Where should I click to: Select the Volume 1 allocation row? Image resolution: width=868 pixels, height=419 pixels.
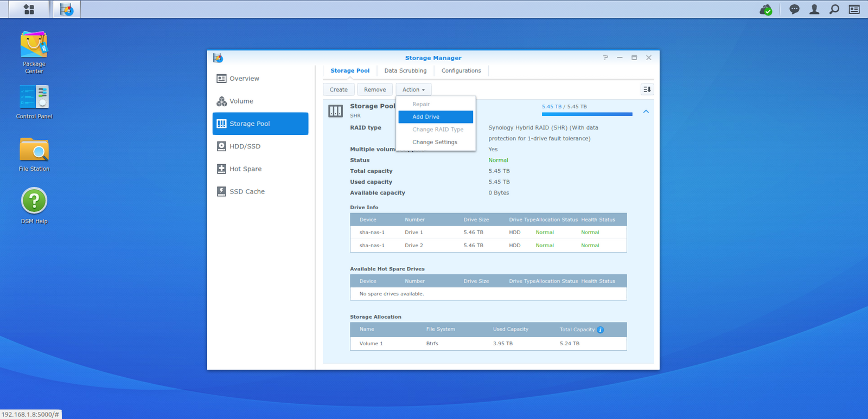[488, 344]
